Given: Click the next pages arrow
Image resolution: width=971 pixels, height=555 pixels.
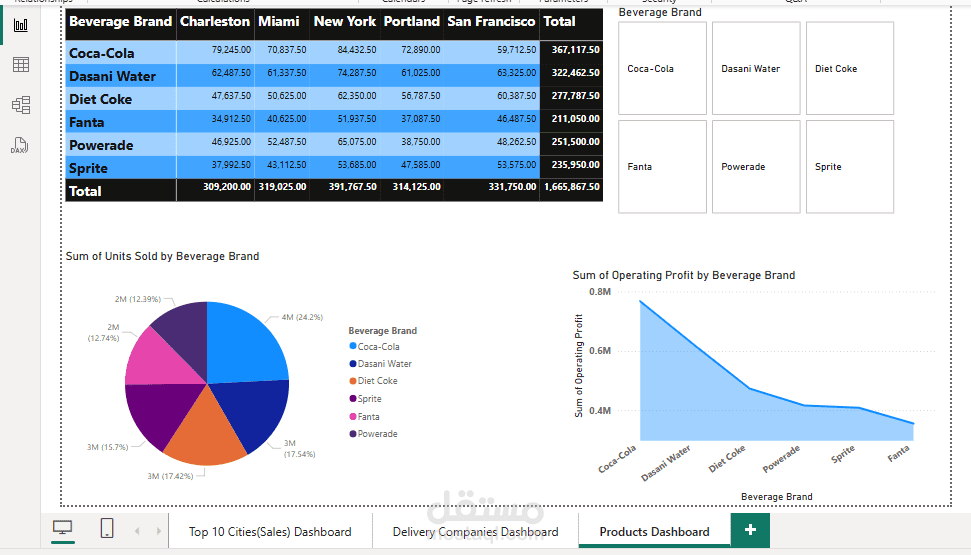Looking at the screenshot, I should tap(155, 531).
